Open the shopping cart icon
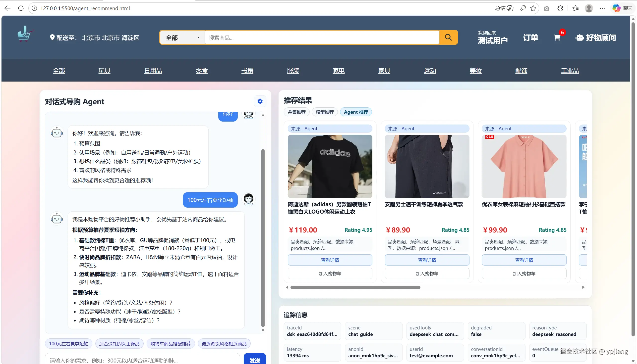 click(x=557, y=38)
